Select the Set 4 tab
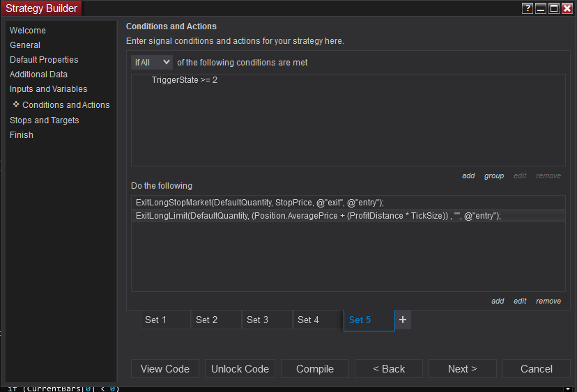Screen dimensions: 577x392 pyautogui.click(x=318, y=320)
